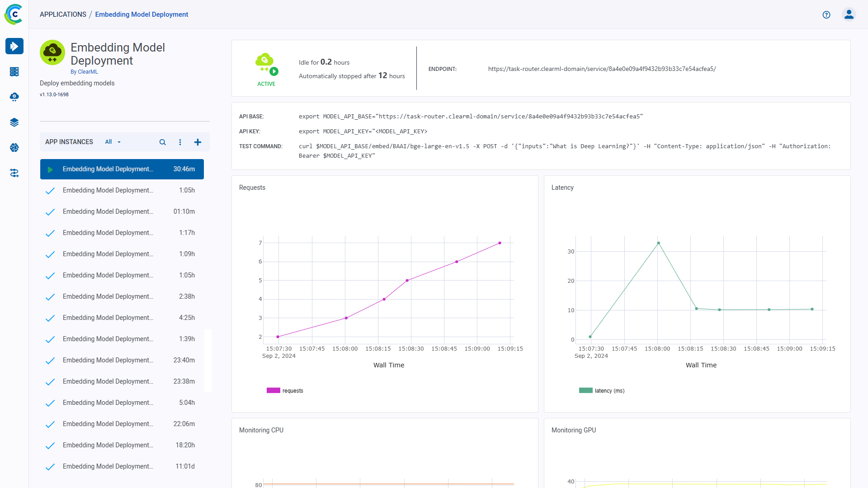This screenshot has height=488, width=868.
Task: Select the pipelines icon in the sidebar
Action: [14, 173]
